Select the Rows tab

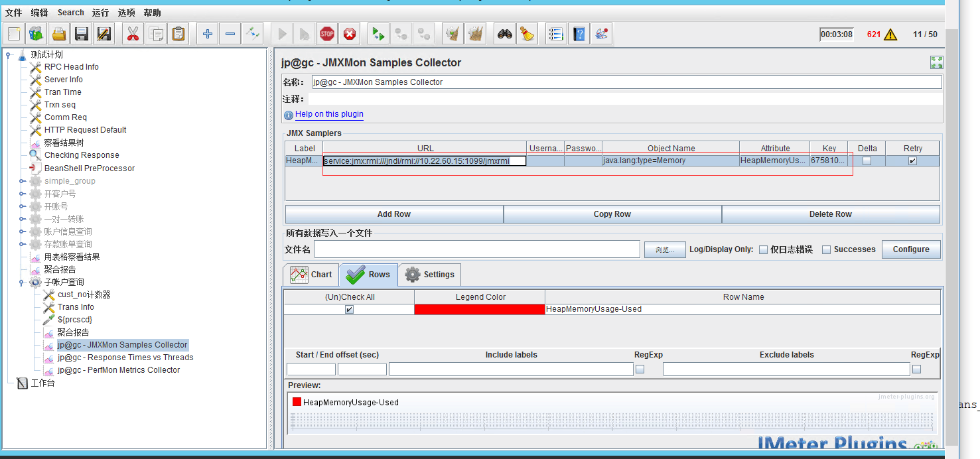(368, 274)
